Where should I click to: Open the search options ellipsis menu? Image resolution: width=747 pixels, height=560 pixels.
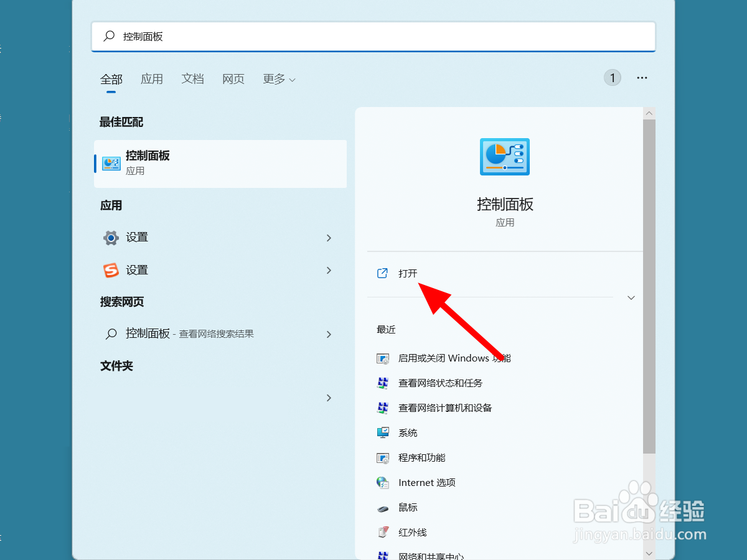pyautogui.click(x=642, y=77)
